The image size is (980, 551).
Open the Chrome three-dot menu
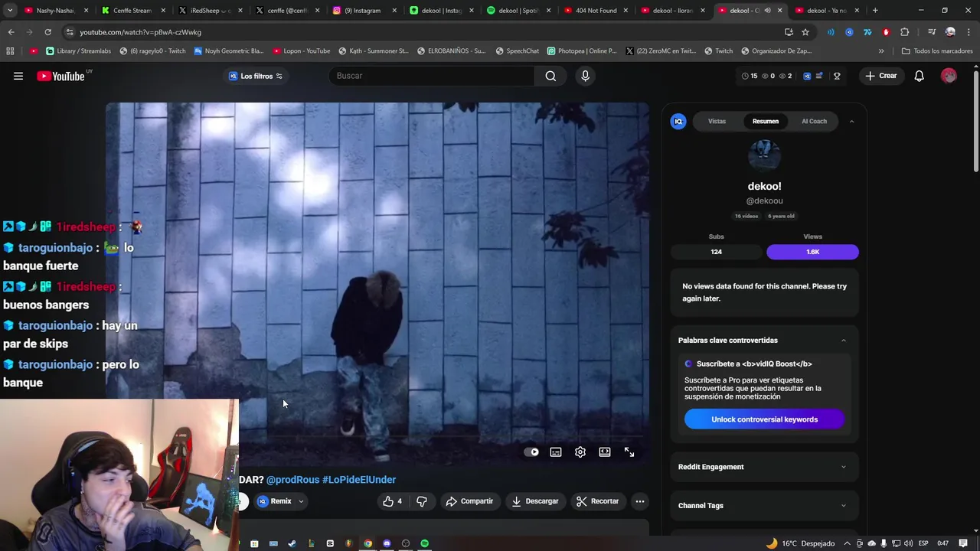[x=969, y=32]
